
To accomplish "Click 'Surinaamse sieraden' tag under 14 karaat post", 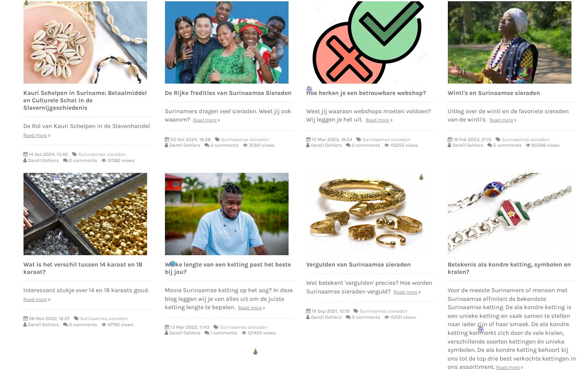I will pyautogui.click(x=104, y=319).
